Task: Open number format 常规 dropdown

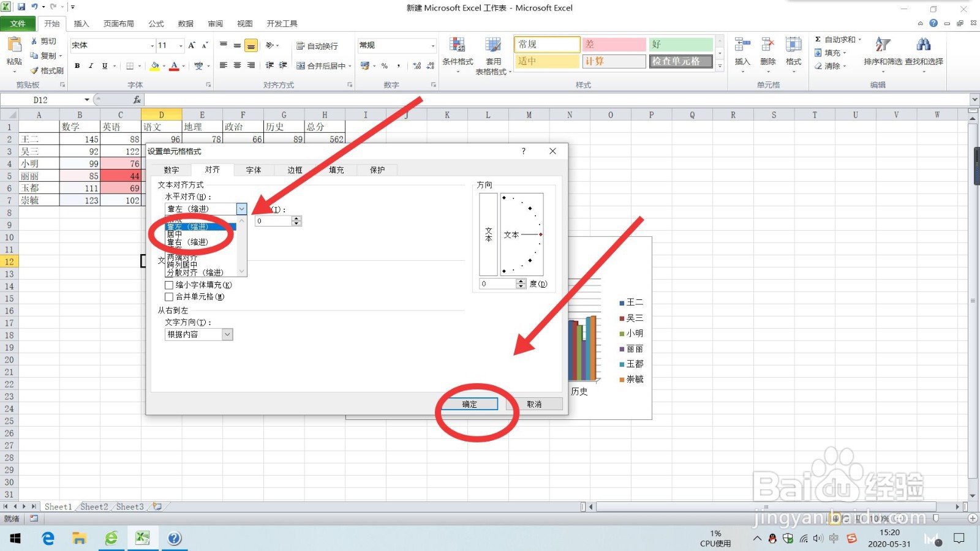Action: [433, 45]
